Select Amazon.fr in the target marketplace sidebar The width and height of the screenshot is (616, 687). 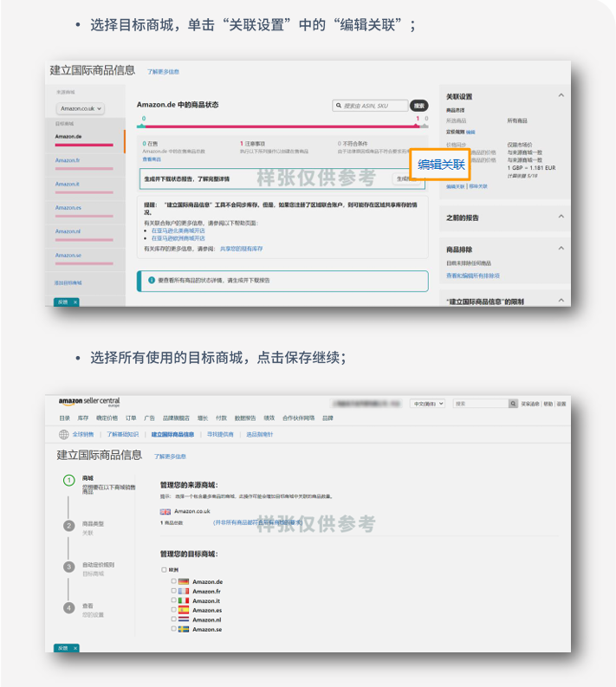point(68,160)
